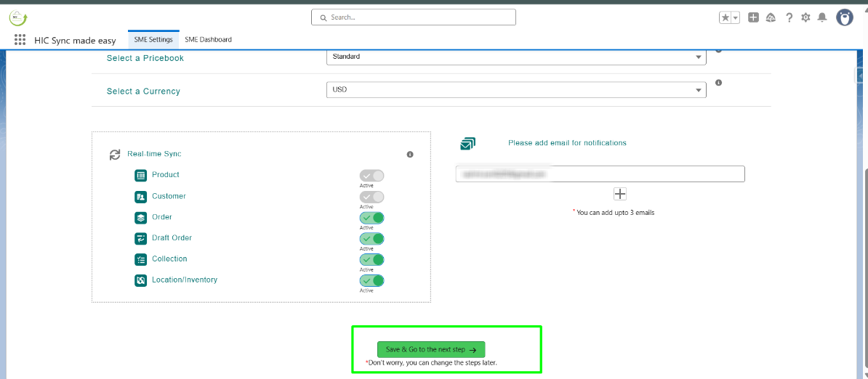This screenshot has width=868, height=379.
Task: Click the Collection row icon
Action: coord(140,259)
